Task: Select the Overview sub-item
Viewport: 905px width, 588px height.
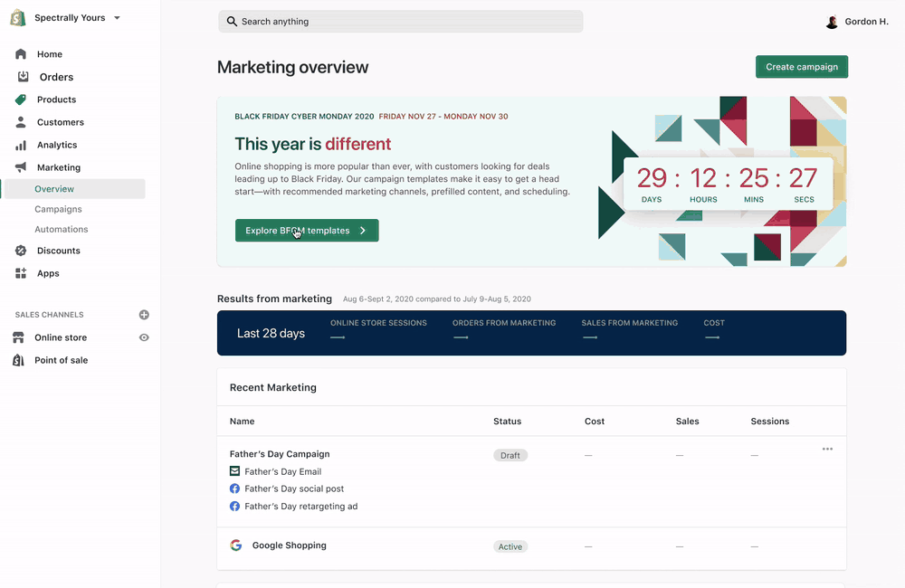Action: [75, 189]
